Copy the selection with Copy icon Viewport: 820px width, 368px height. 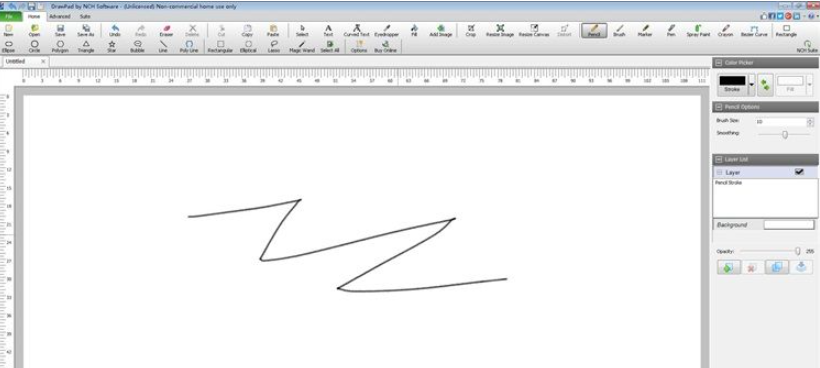coord(247,30)
